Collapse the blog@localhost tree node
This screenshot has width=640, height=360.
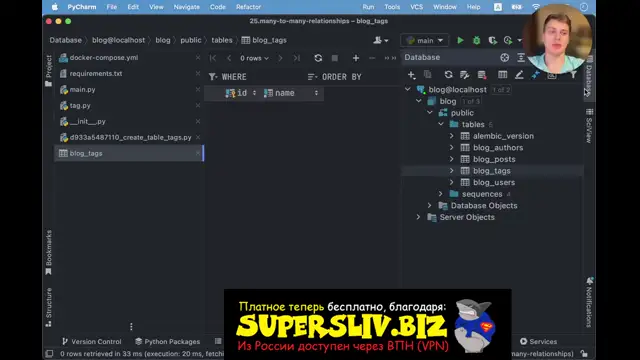coord(407,89)
